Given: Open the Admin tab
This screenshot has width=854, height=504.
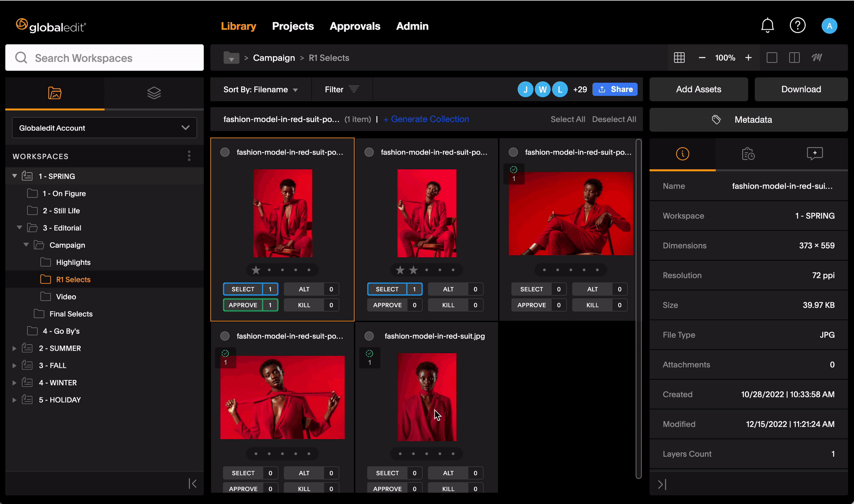Looking at the screenshot, I should coord(412,26).
